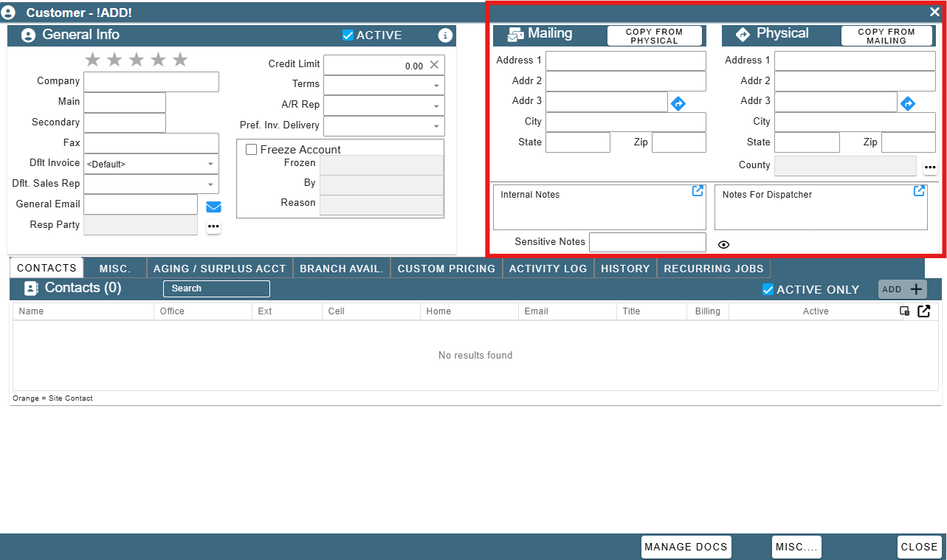Click the Mailing address directions icon
Viewport: 947px width, 560px height.
[678, 104]
